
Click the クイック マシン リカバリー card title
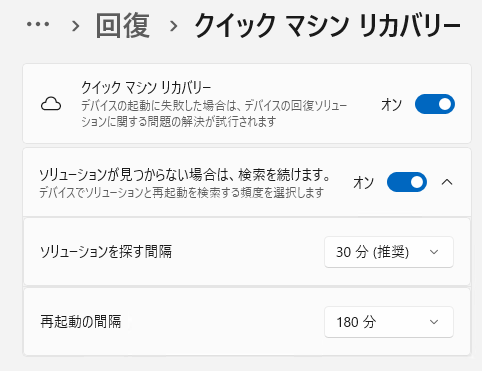tap(146, 88)
